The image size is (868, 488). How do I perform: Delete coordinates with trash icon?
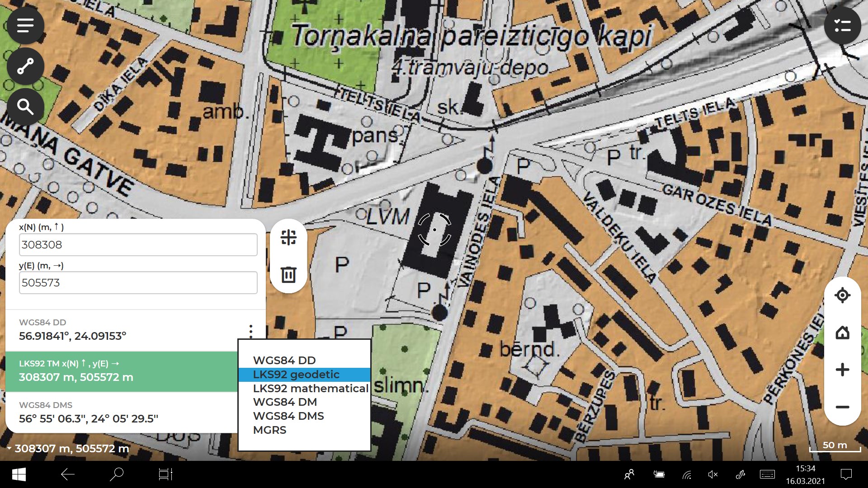point(288,274)
